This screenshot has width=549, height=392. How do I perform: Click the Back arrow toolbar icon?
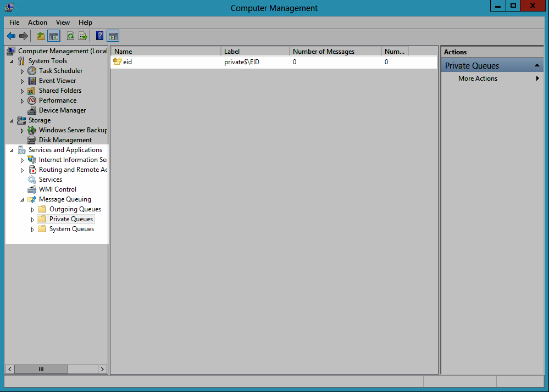(x=11, y=36)
